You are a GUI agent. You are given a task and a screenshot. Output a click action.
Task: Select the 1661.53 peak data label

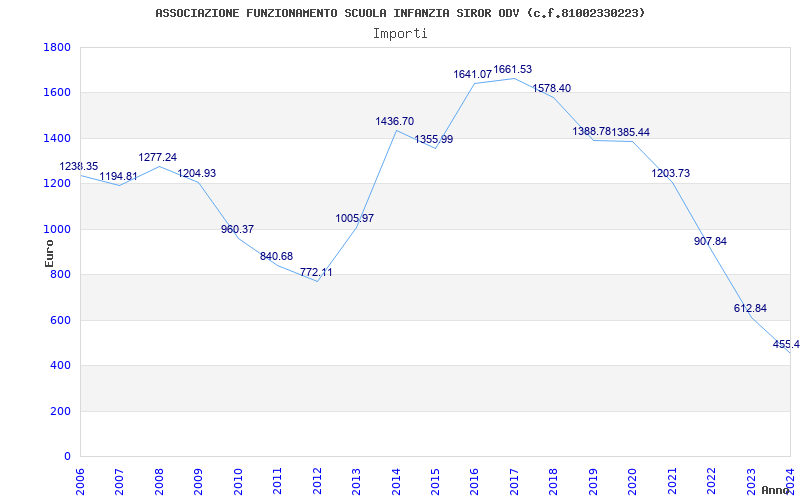coord(513,69)
